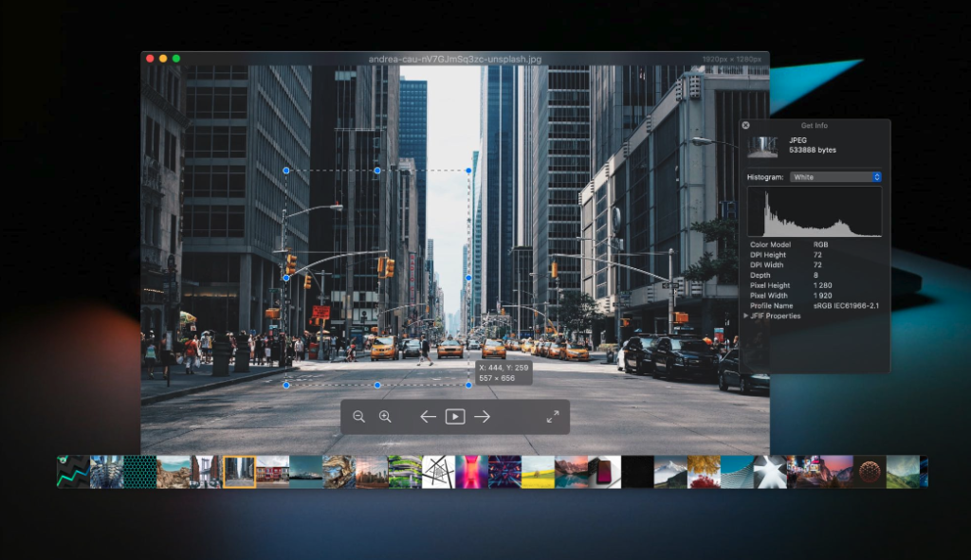Go to the previous image

(428, 416)
